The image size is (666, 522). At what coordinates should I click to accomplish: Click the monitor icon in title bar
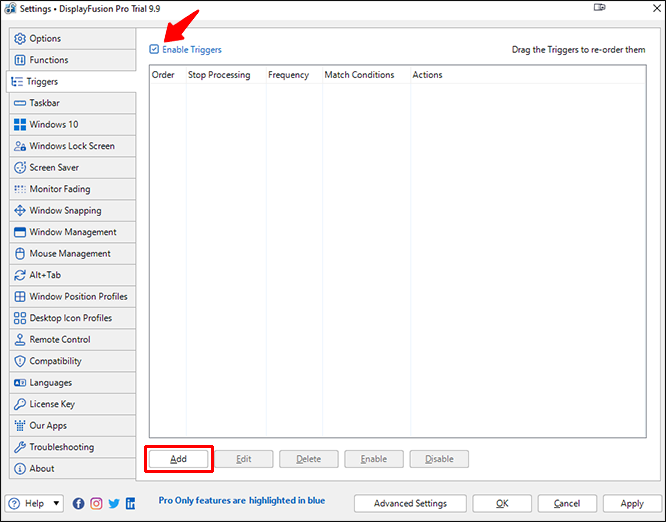(599, 8)
